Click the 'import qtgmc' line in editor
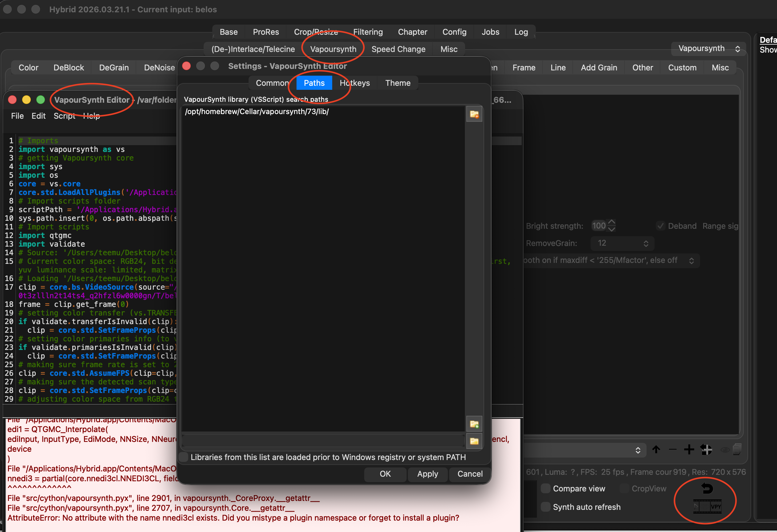The height and width of the screenshot is (532, 777). (45, 235)
